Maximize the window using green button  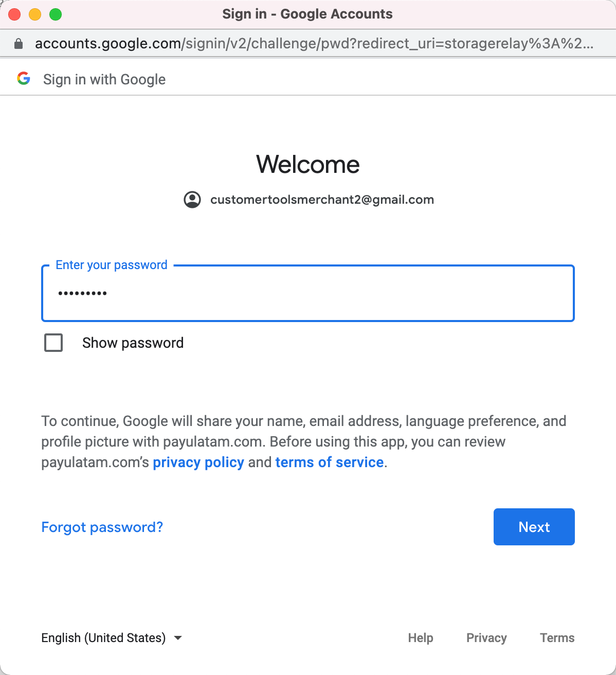pyautogui.click(x=56, y=14)
